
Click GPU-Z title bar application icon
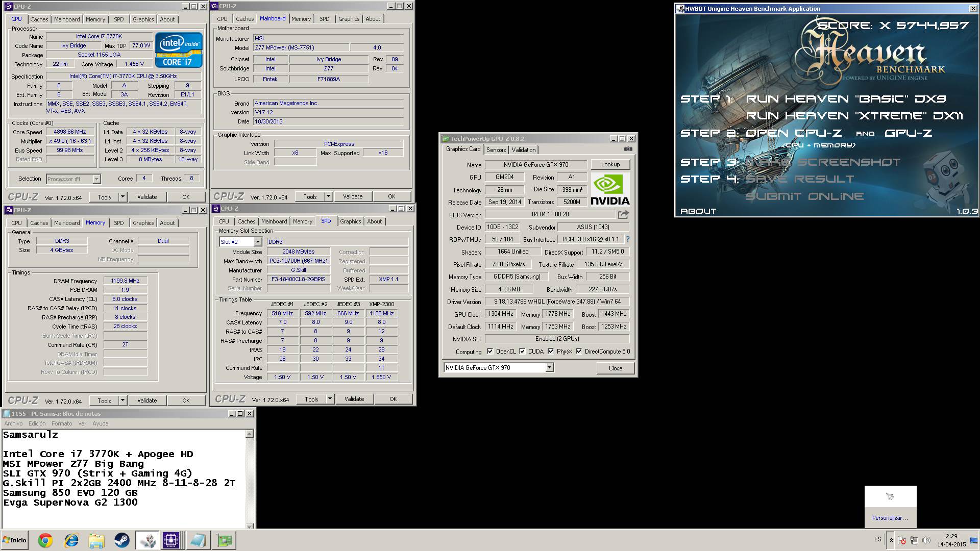coord(445,139)
